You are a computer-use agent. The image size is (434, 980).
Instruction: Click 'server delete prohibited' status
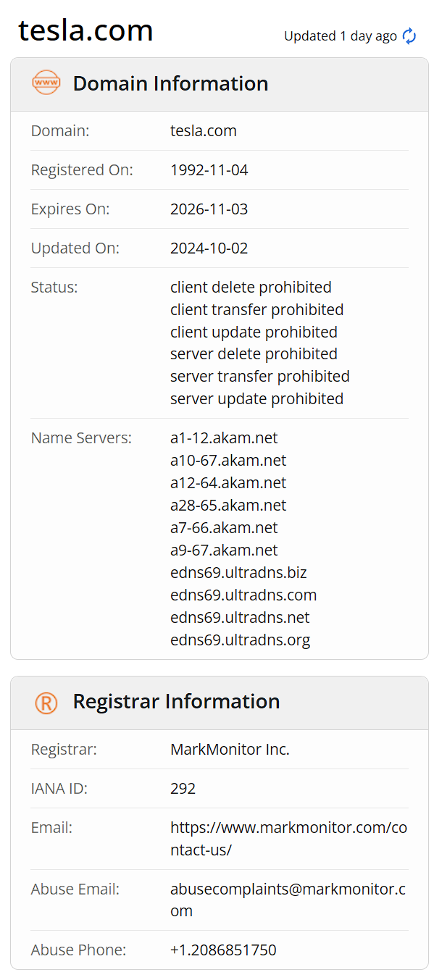(x=254, y=353)
